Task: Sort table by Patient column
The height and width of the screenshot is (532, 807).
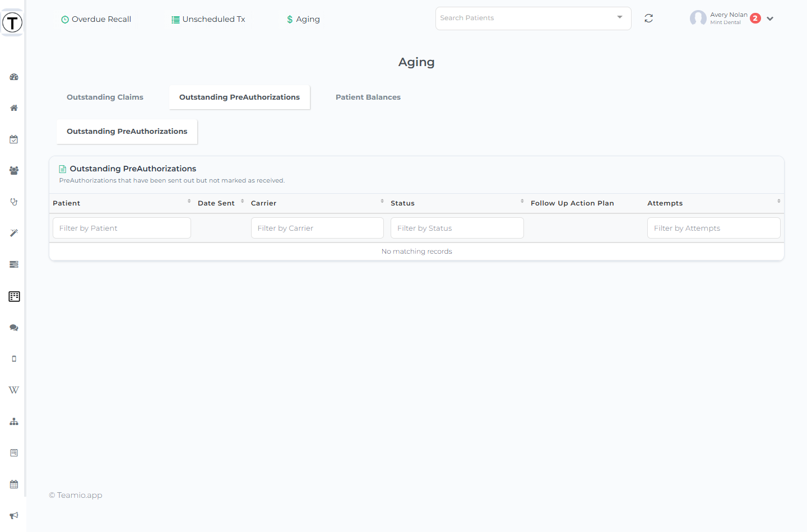Action: (x=122, y=203)
